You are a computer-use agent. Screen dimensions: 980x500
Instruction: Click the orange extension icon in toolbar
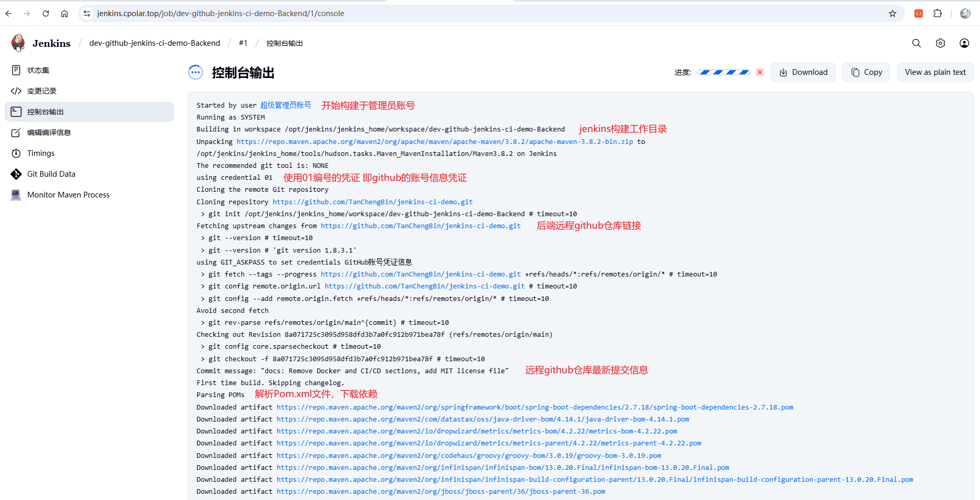[919, 14]
